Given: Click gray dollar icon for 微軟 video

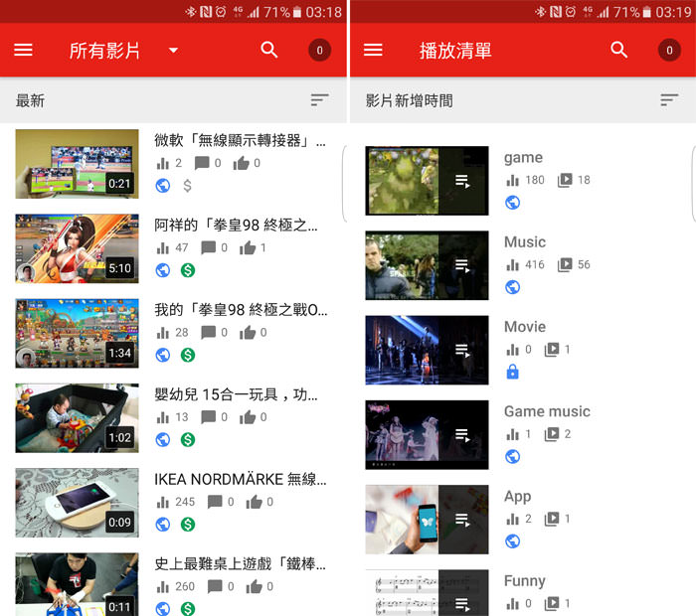Looking at the screenshot, I should [188, 186].
